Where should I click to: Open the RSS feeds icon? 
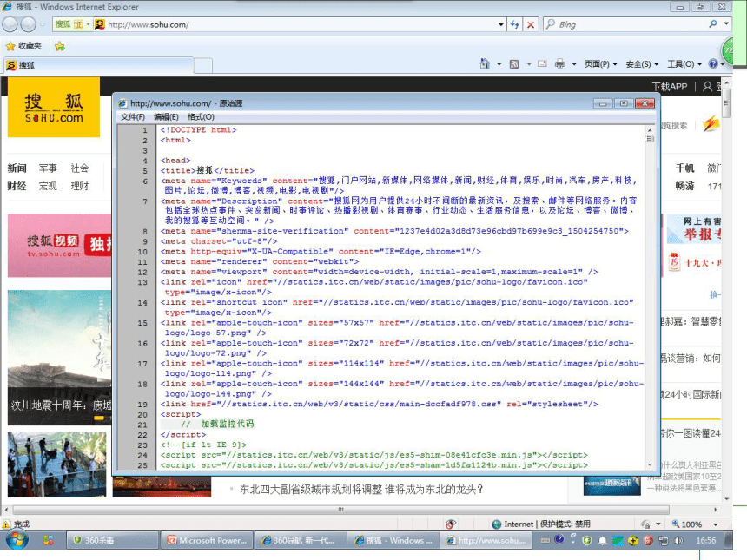click(514, 63)
